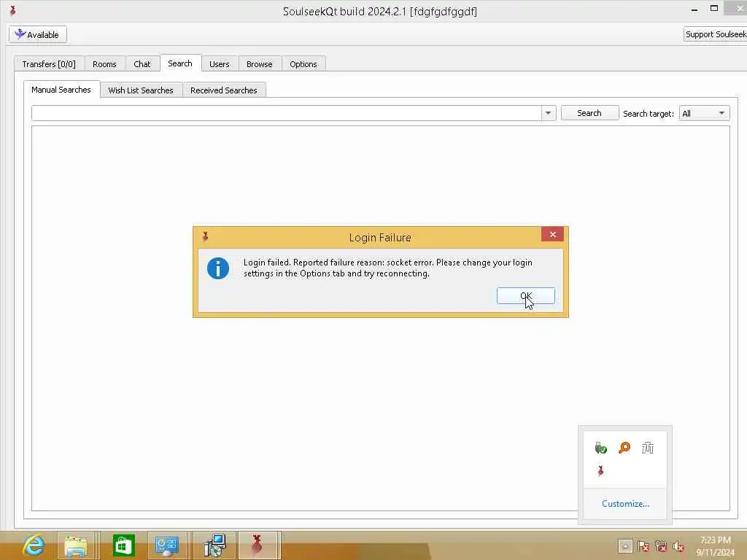Open the Received Searches subtab
The width and height of the screenshot is (747, 560).
point(224,90)
